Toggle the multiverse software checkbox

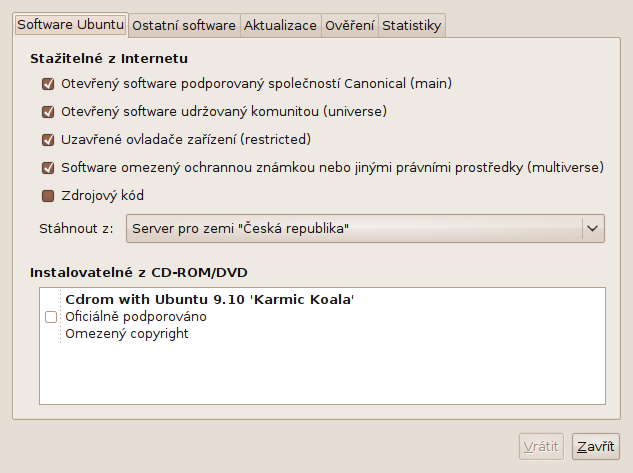coord(48,167)
